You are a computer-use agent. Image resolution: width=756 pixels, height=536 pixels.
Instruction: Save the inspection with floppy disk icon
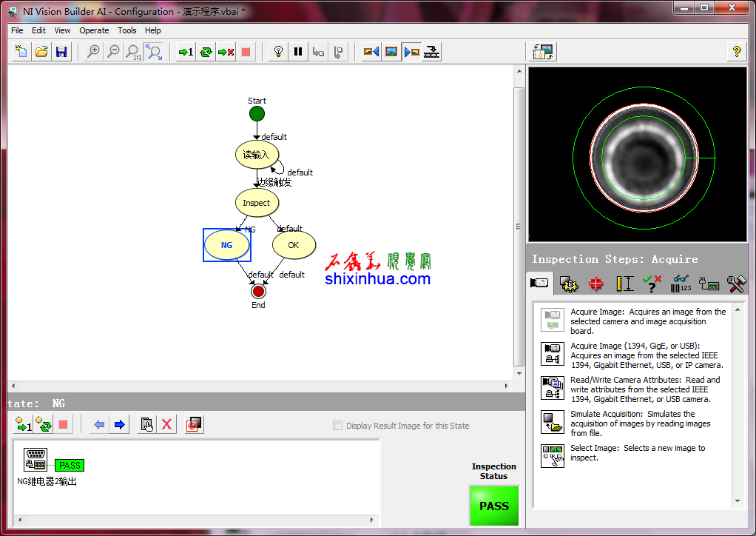click(61, 52)
